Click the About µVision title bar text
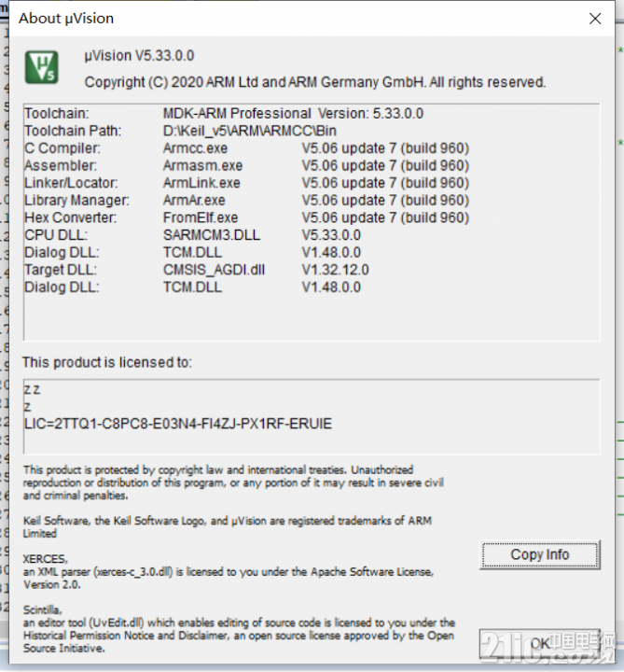Image resolution: width=624 pixels, height=672 pixels. (66, 19)
